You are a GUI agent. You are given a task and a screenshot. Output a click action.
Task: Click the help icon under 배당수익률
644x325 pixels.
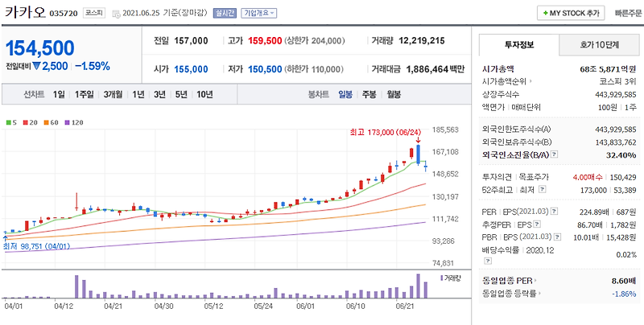(487, 261)
